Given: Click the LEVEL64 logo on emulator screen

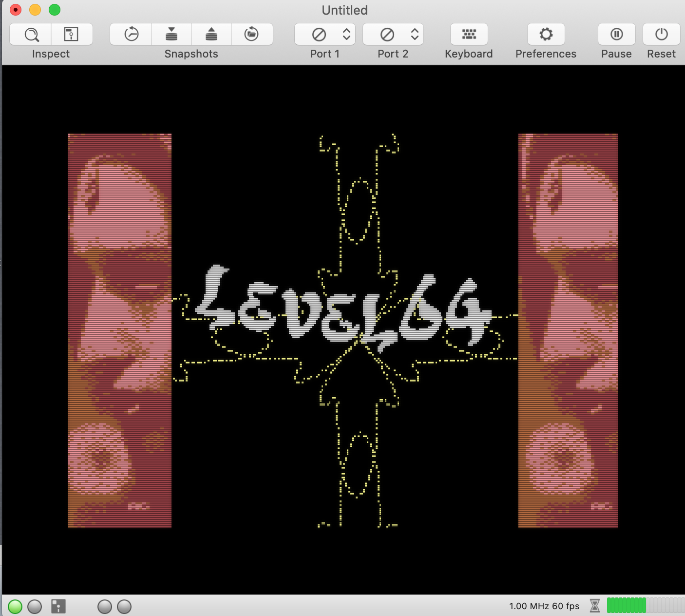Looking at the screenshot, I should click(x=343, y=308).
